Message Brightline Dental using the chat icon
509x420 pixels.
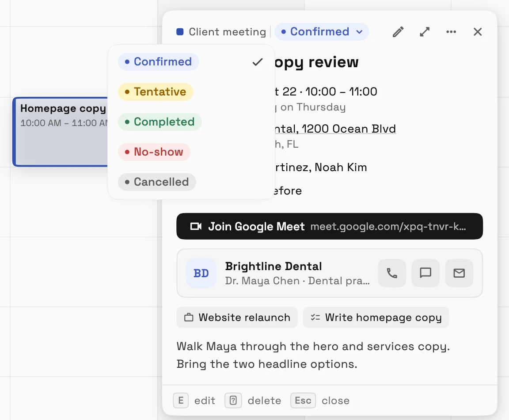pyautogui.click(x=425, y=273)
